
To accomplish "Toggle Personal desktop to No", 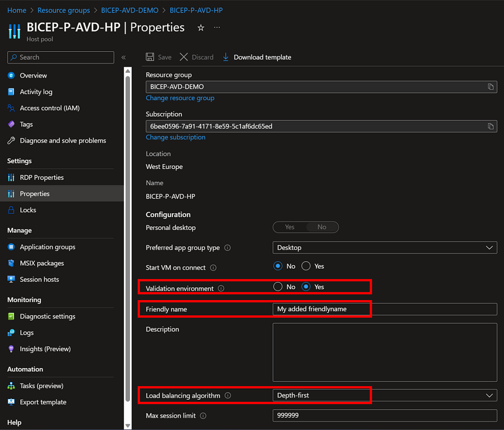I will point(322,227).
